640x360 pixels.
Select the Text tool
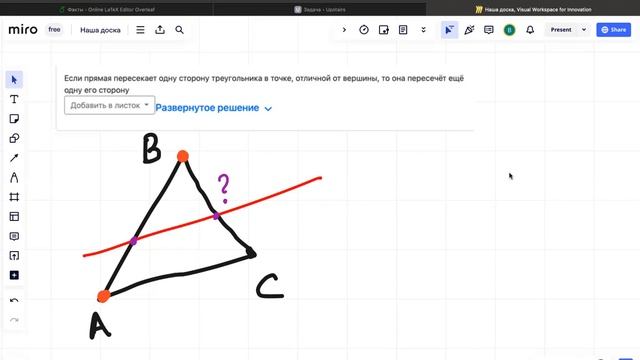pos(14,99)
